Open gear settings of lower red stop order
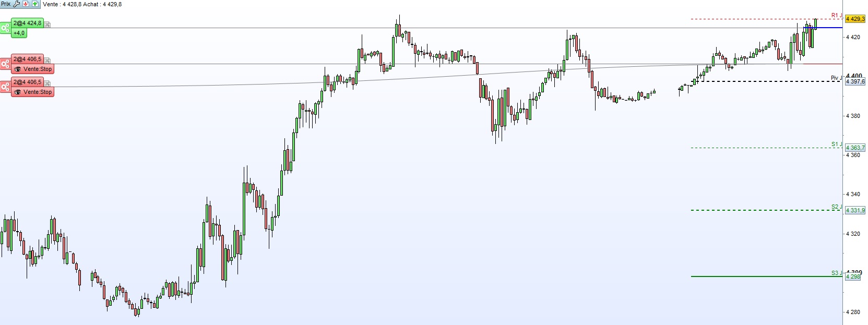 coord(5,87)
